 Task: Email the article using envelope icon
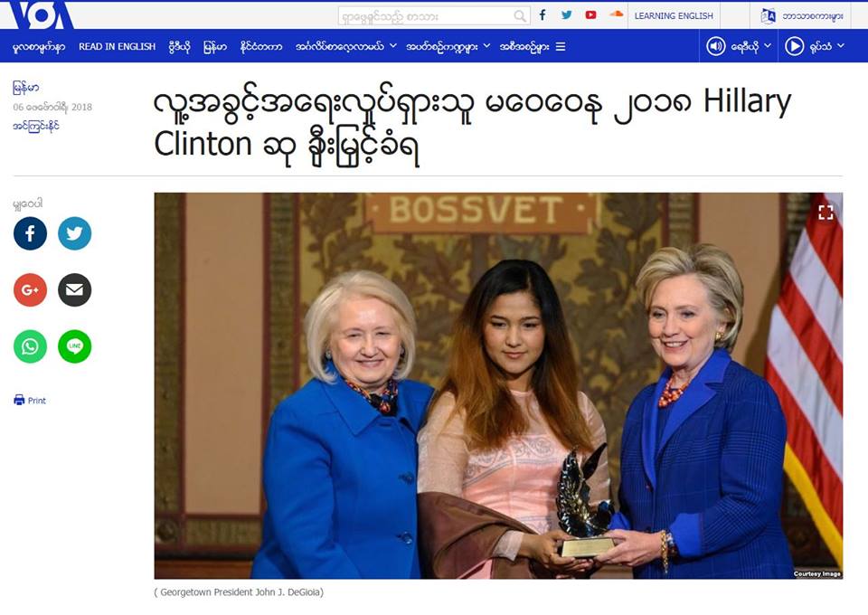[x=75, y=289]
